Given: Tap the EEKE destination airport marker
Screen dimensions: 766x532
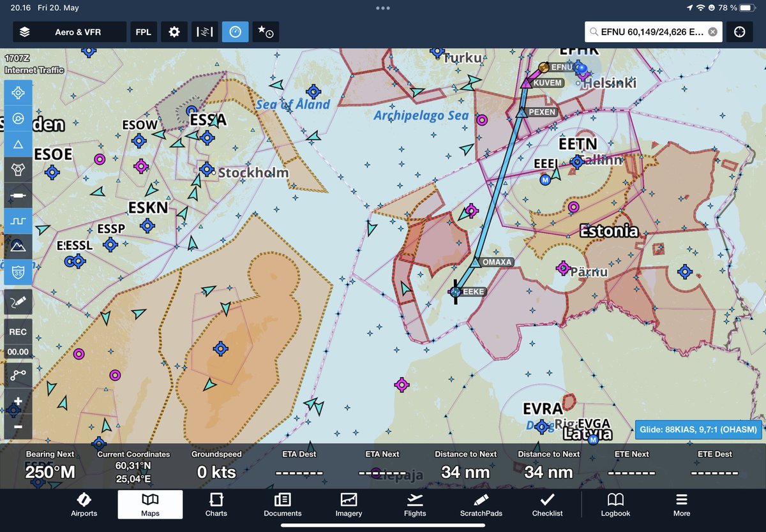Looking at the screenshot, I should tap(455, 292).
